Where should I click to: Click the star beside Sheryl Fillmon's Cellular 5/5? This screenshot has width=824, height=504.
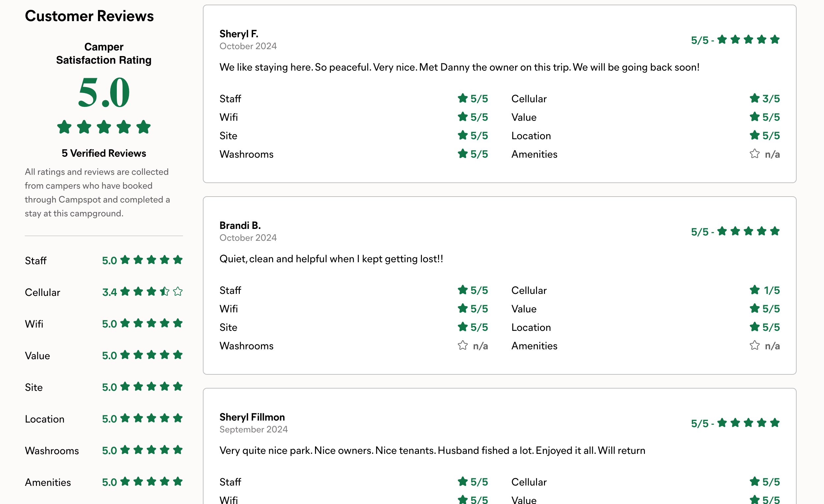point(754,482)
